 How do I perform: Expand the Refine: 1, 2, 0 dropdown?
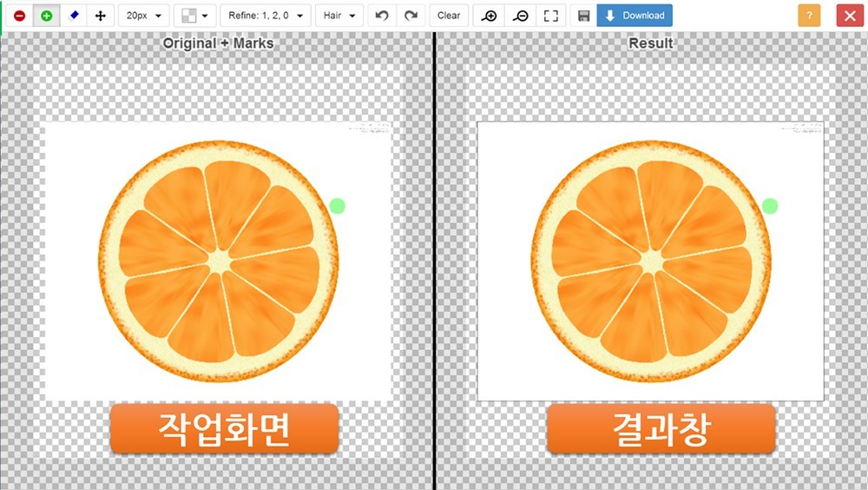point(266,16)
